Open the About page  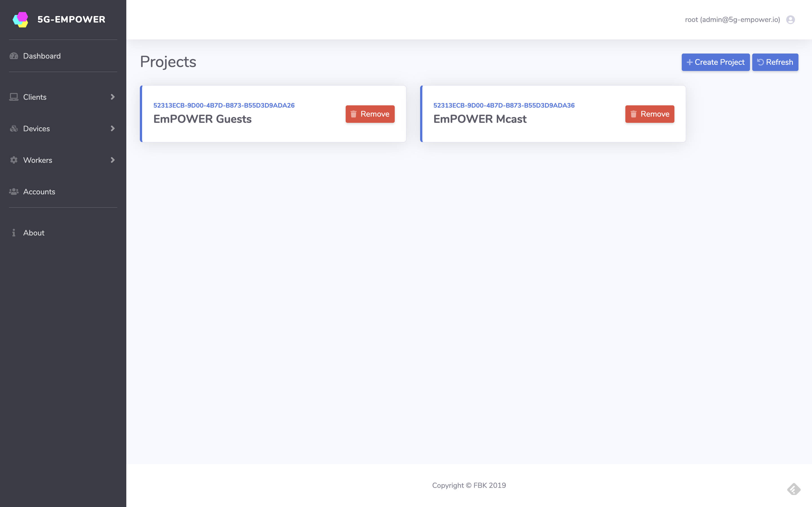click(34, 233)
